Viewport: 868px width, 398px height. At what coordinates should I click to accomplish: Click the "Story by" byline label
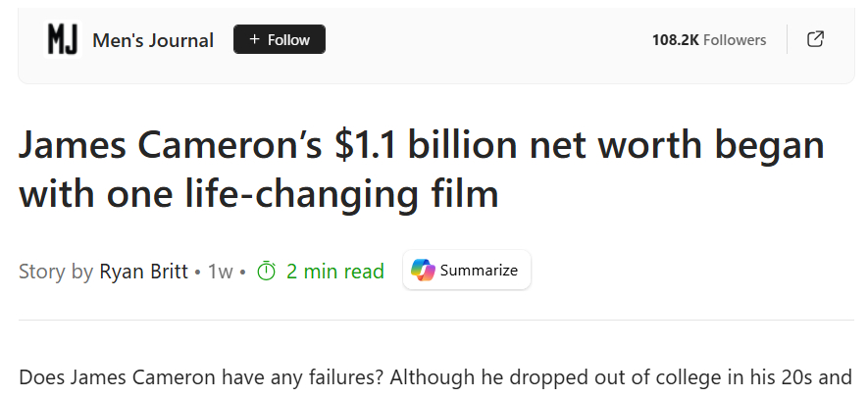pyautogui.click(x=56, y=272)
